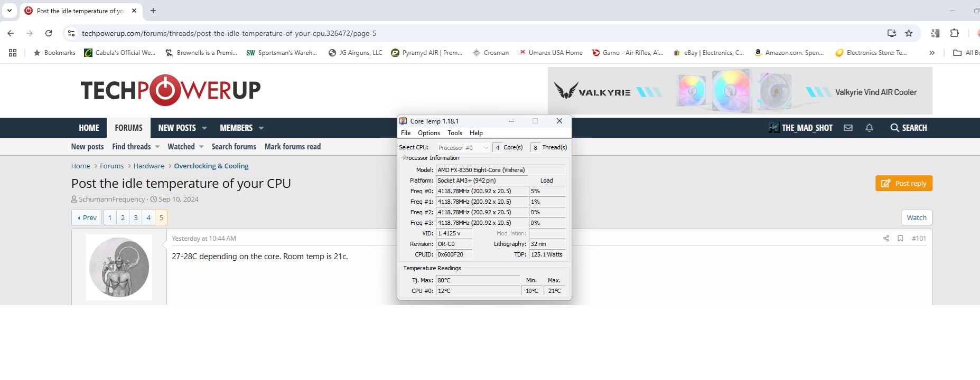The height and width of the screenshot is (380, 980).
Task: Open THE_MAD_SHOT user account menu
Action: 800,128
